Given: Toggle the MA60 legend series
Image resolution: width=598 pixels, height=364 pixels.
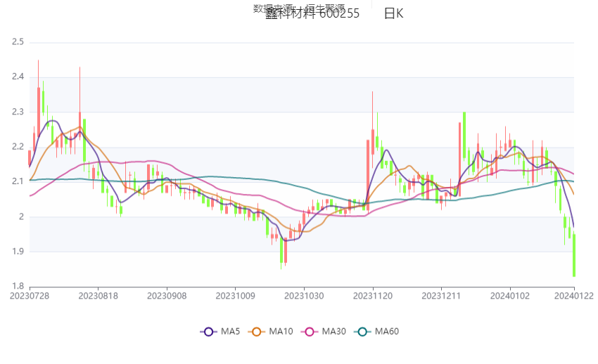Looking at the screenshot, I should pyautogui.click(x=376, y=332).
